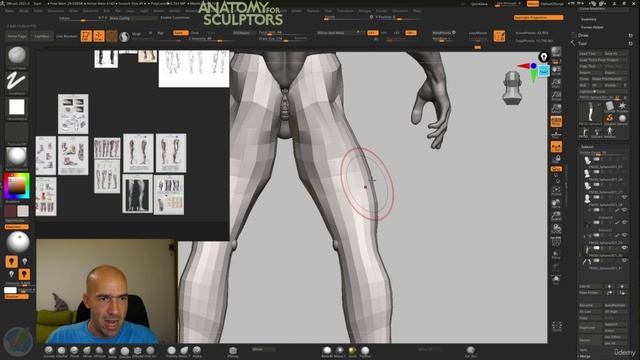
Task: Expand the Split section
Action: 584,350
